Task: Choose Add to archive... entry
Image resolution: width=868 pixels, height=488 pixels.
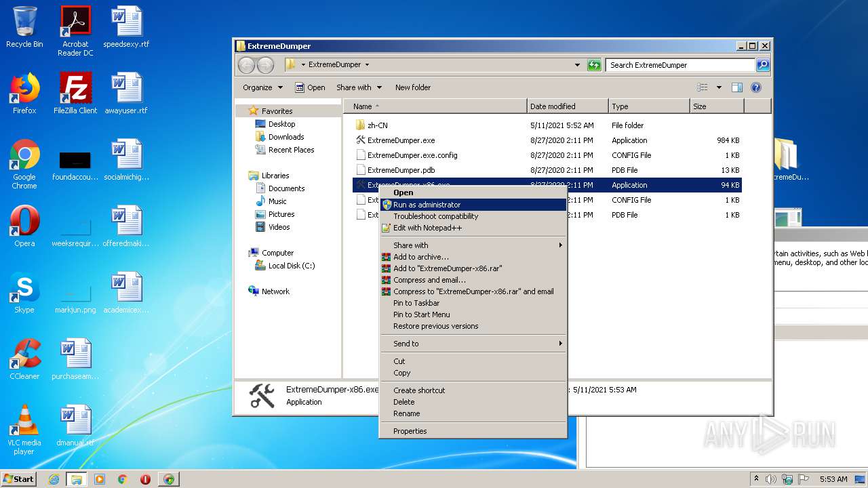Action: tap(473, 257)
